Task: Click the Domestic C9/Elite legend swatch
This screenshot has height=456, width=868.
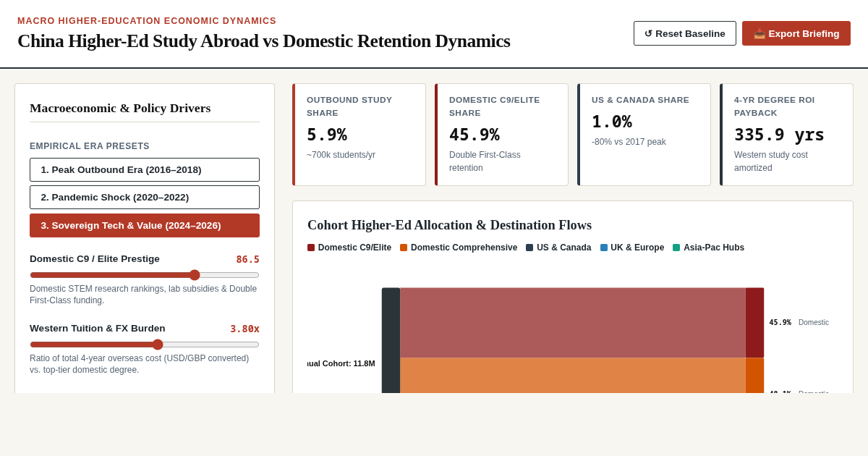Action: click(311, 248)
